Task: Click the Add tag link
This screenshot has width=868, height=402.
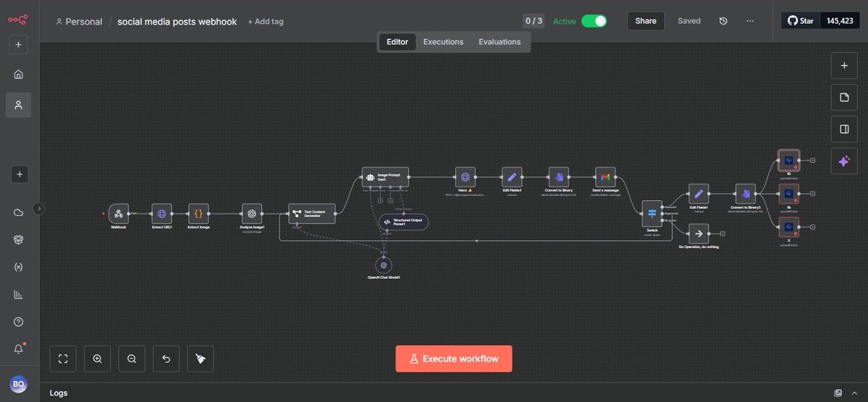Action: click(x=265, y=22)
